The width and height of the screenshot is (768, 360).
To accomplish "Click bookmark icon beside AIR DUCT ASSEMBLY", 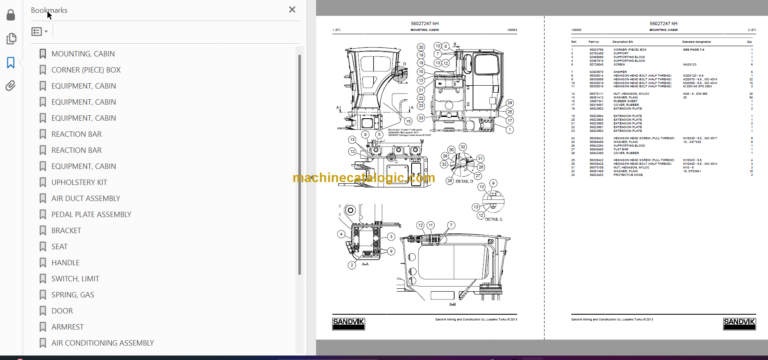I will point(43,198).
